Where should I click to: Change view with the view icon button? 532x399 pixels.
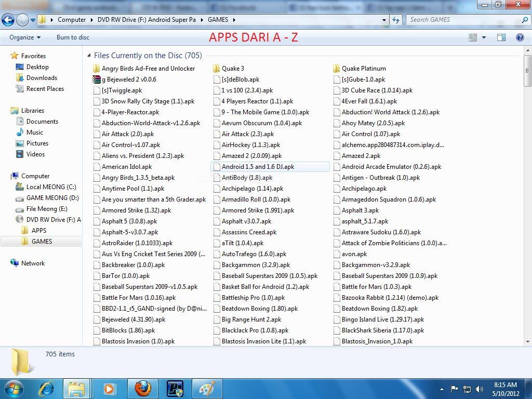[x=473, y=37]
